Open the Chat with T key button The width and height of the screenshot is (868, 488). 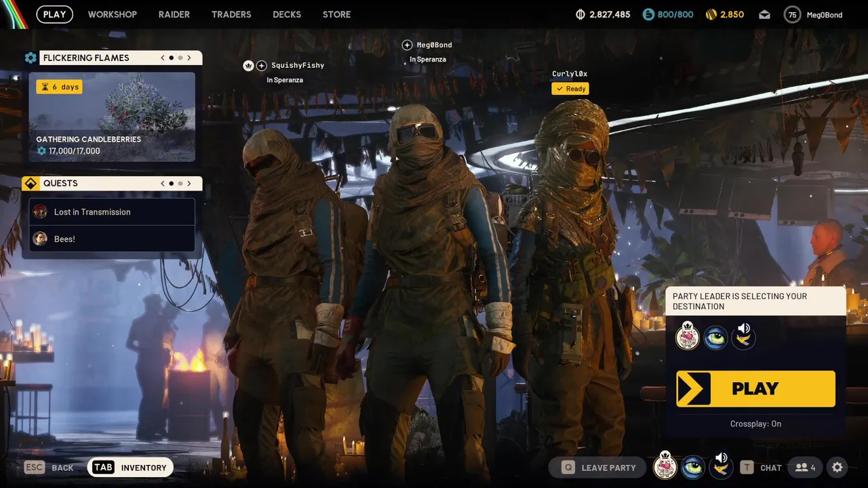(x=761, y=468)
